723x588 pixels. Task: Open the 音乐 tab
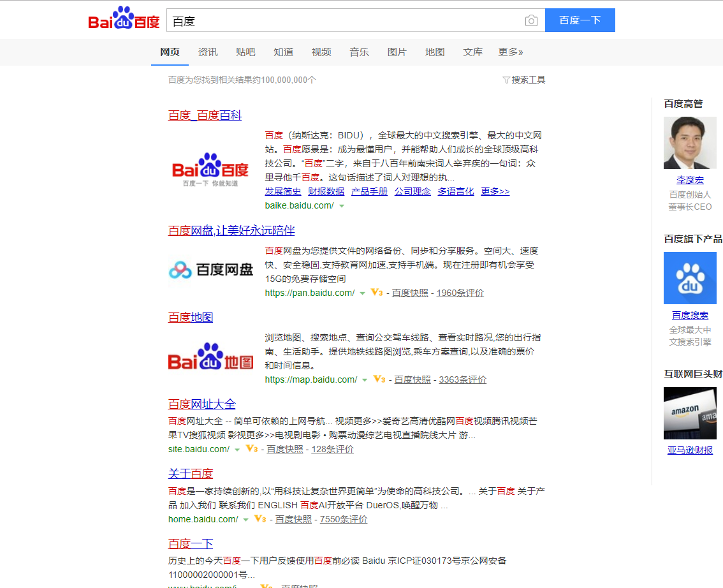(x=359, y=52)
